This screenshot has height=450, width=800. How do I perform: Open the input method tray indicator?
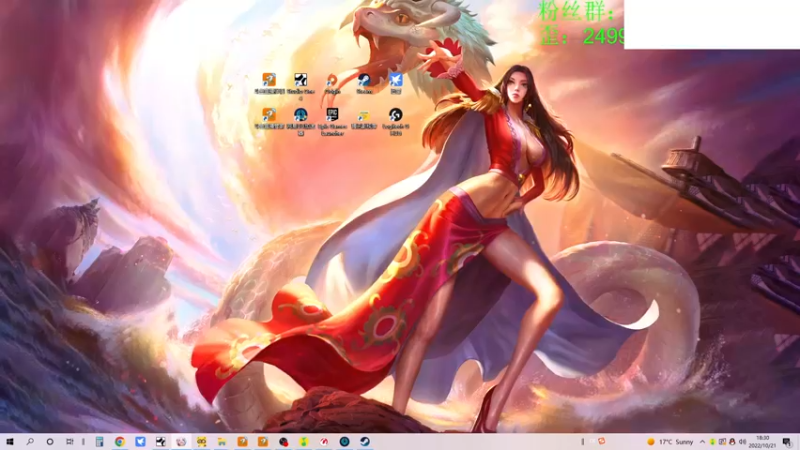coord(722,442)
